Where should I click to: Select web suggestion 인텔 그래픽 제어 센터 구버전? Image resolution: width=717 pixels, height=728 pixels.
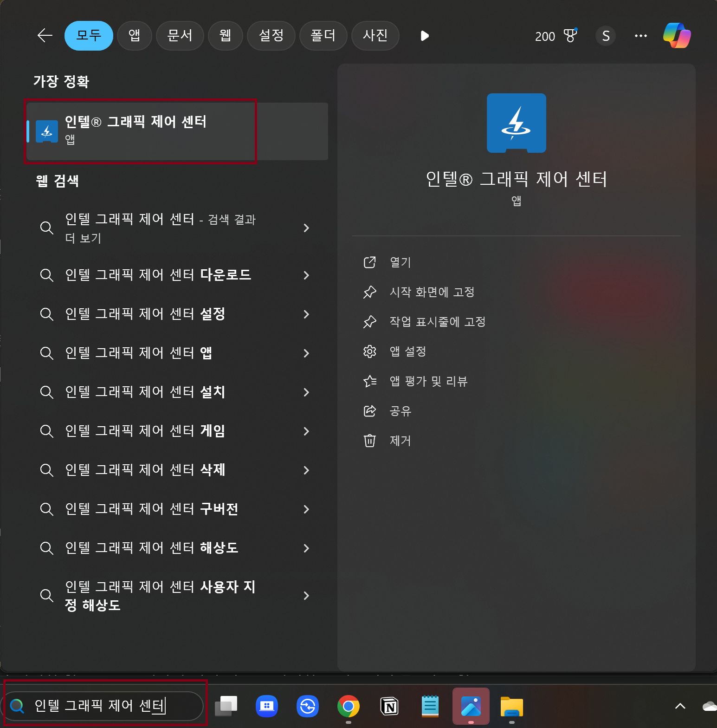click(x=152, y=509)
